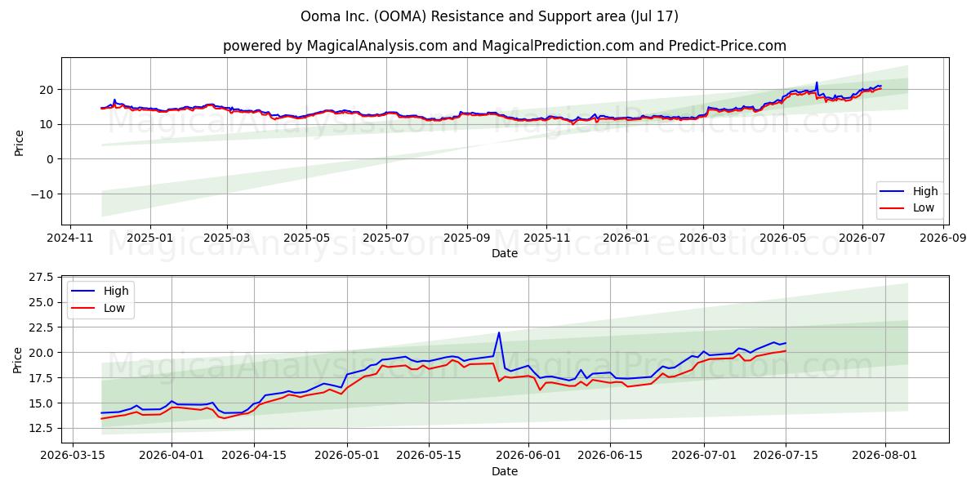This screenshot has height=490, width=980.
Task: Click the '2025-03' x-axis label in top chart
Action: (x=227, y=238)
